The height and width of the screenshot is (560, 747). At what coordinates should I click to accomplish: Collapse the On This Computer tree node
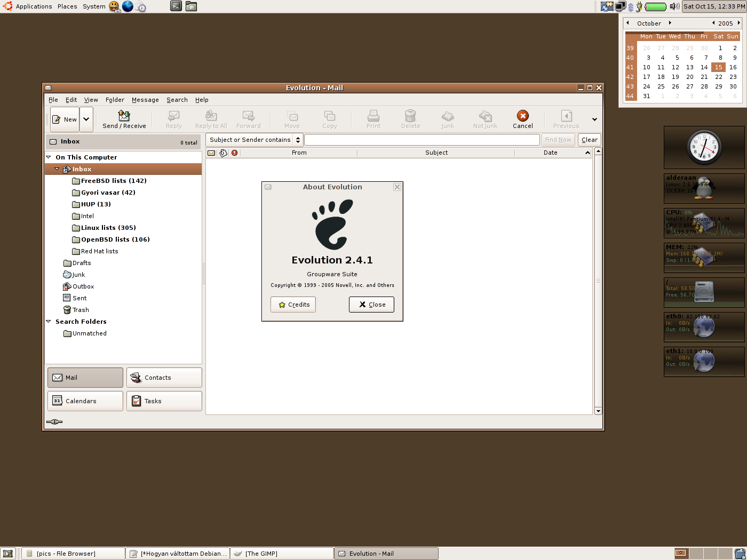pyautogui.click(x=49, y=157)
